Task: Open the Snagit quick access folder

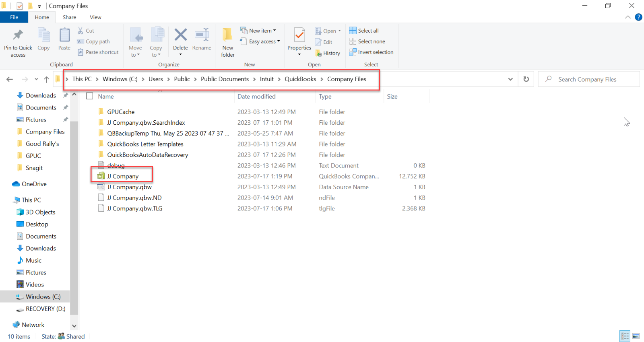Action: pos(30,168)
